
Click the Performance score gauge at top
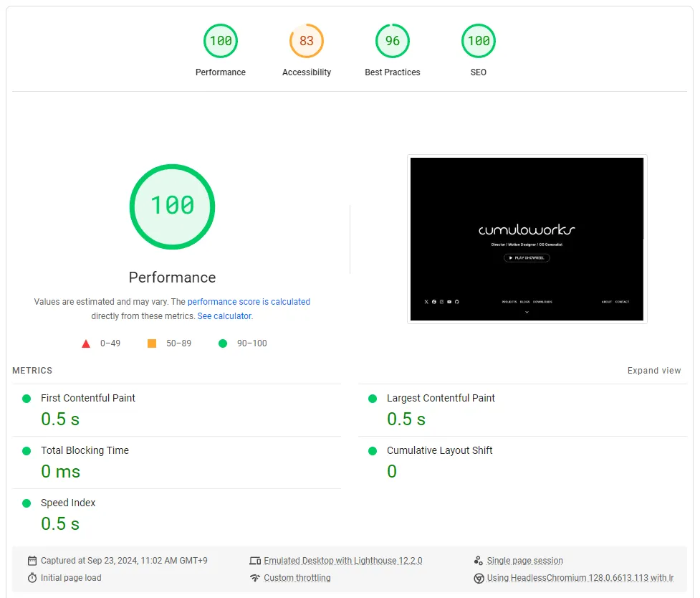pyautogui.click(x=221, y=42)
